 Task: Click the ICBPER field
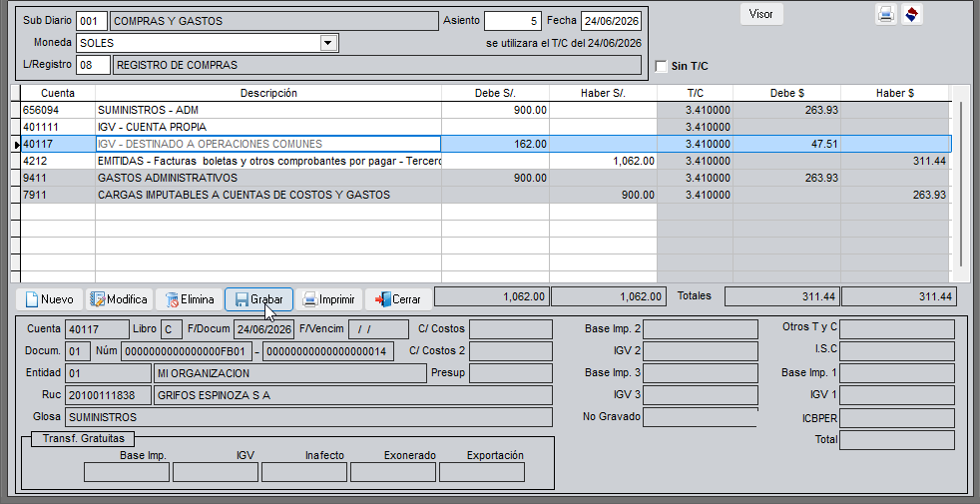(x=897, y=418)
